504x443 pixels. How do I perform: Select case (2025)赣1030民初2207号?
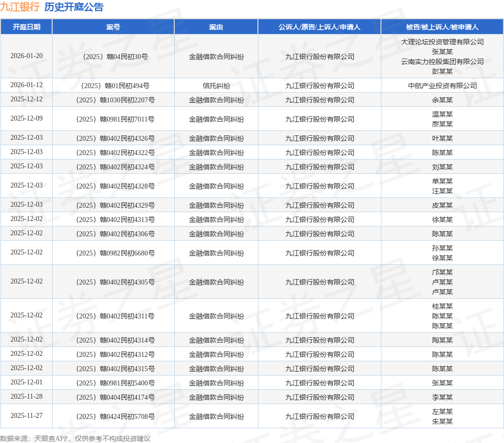click(115, 100)
